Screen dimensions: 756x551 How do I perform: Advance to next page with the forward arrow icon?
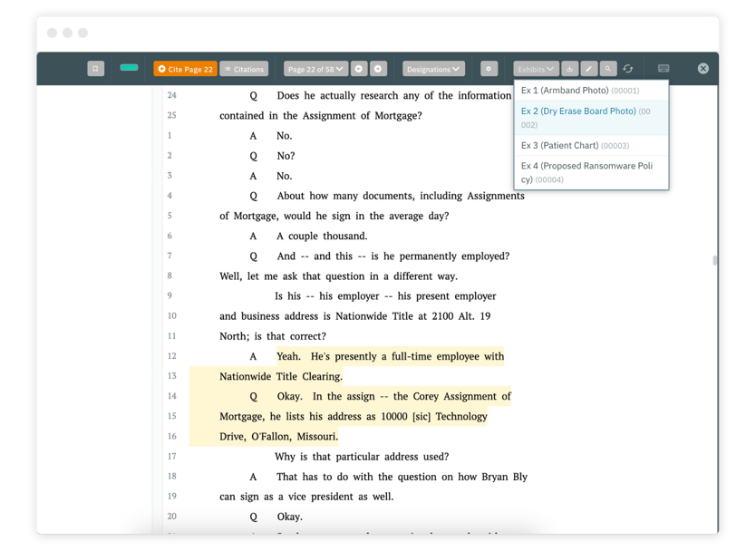pos(378,68)
